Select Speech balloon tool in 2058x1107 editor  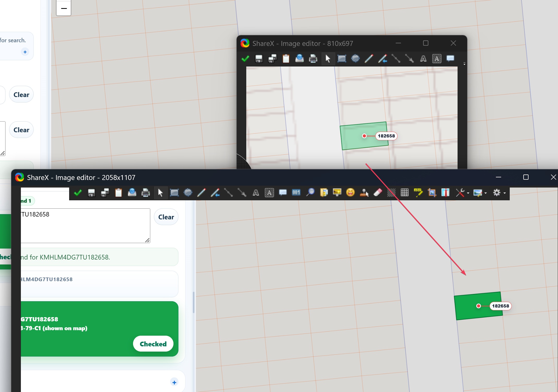pyautogui.click(x=283, y=193)
